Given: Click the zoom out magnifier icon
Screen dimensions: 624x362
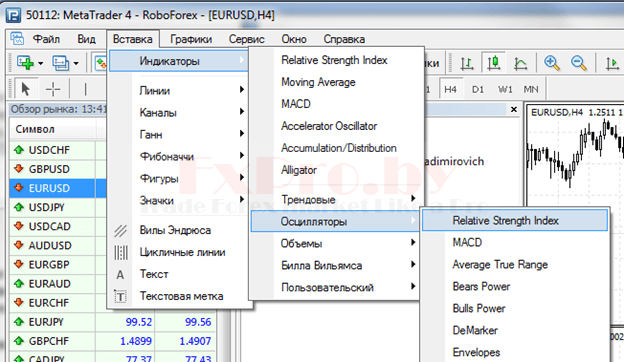Looking at the screenshot, I should click(579, 63).
